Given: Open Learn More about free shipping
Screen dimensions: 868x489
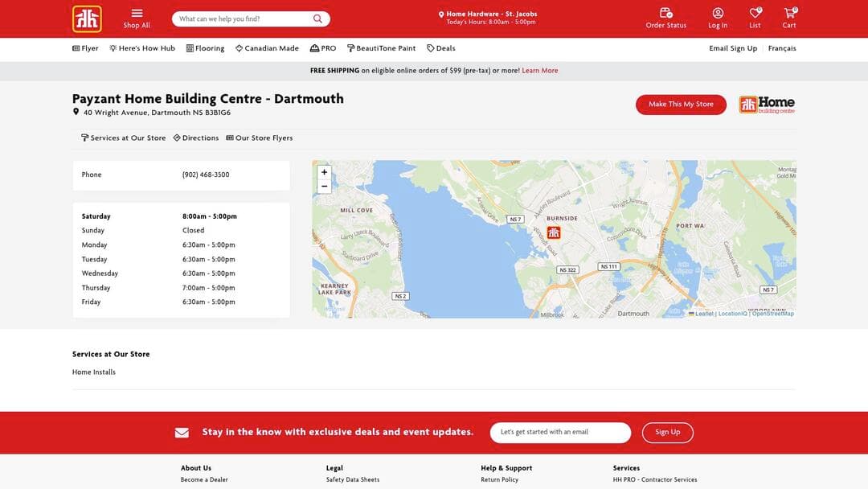Looking at the screenshot, I should [539, 70].
